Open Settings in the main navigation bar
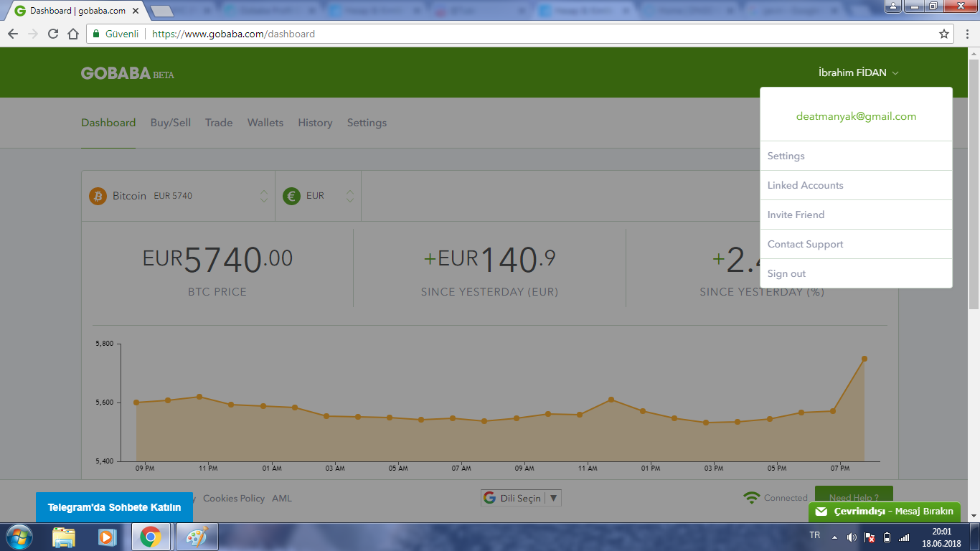 (367, 123)
